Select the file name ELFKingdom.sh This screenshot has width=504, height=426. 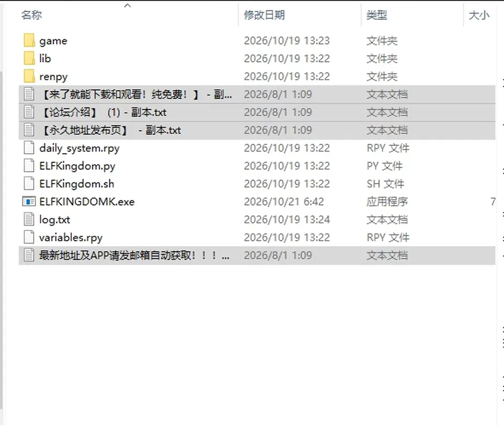77,184
